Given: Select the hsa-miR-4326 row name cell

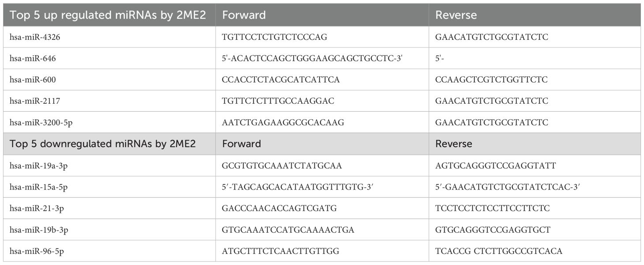Looking at the screenshot, I should point(109,37).
